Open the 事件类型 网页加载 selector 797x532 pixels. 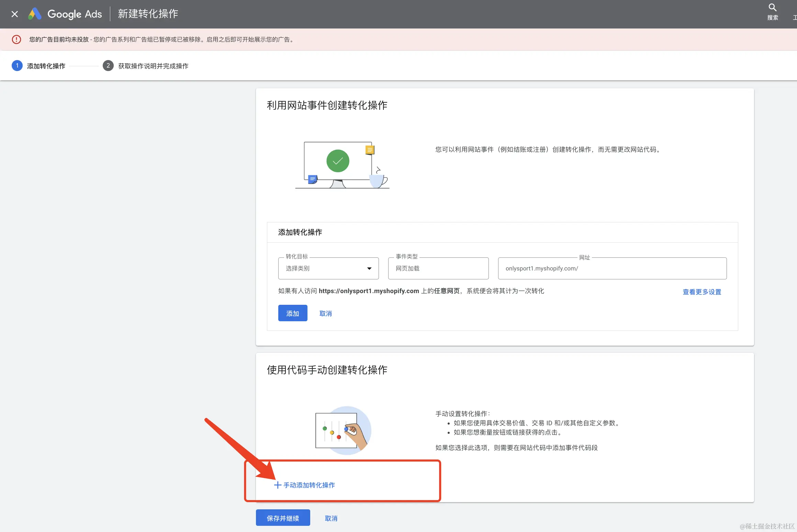[x=438, y=268]
